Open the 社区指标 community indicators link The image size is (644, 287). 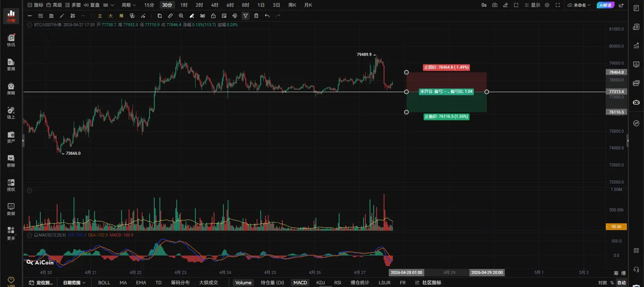coord(428,282)
